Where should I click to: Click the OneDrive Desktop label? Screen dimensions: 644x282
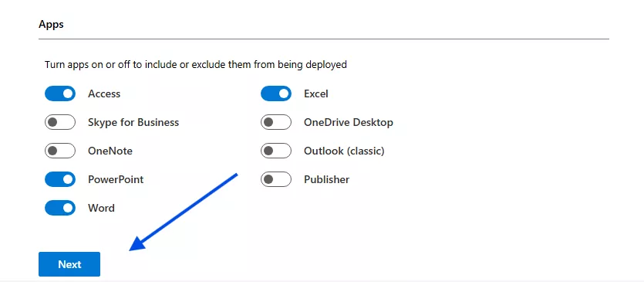coord(349,122)
